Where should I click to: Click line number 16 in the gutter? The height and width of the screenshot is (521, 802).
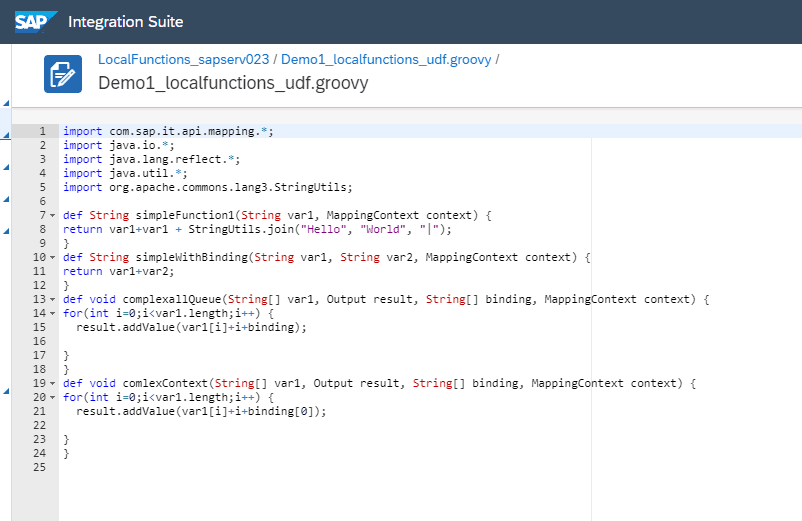click(x=39, y=341)
